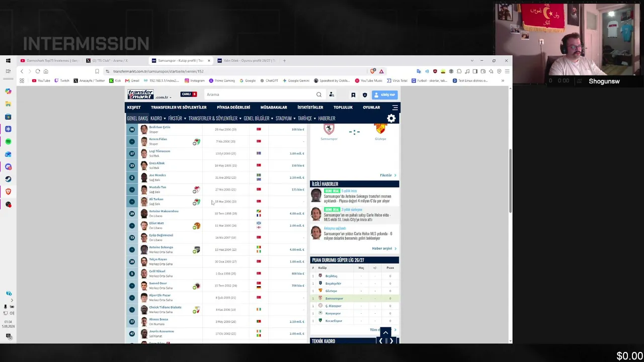This screenshot has height=362, width=644.
Task: Expand the GENEL BİLGİLER dropdown
Action: [259, 119]
